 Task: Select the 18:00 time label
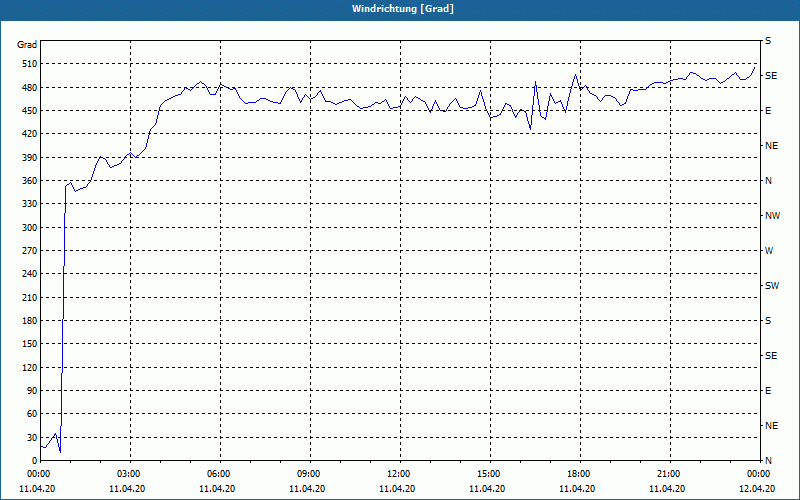click(581, 474)
